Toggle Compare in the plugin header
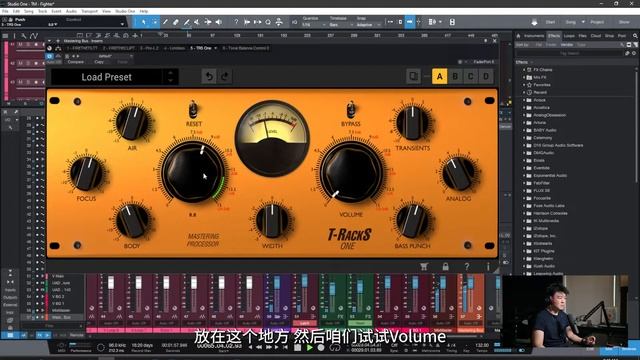Screen dimensions: 640x360 [76, 62]
